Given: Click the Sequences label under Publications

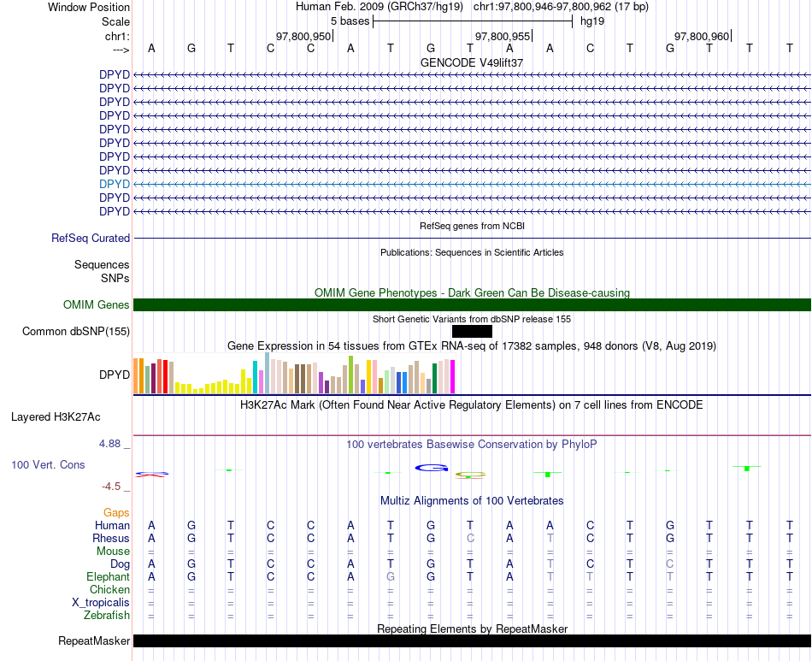Looking at the screenshot, I should (102, 265).
